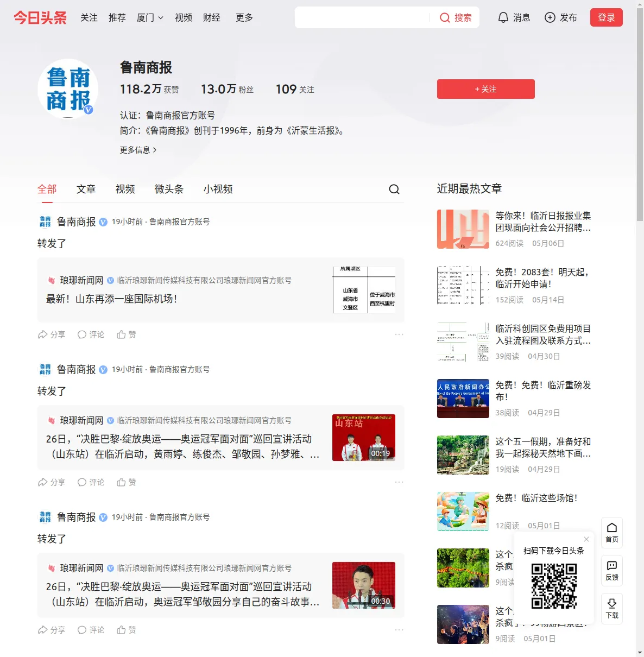Image resolution: width=644 pixels, height=657 pixels.
Task: Select the 小视频 tab
Action: (x=218, y=189)
